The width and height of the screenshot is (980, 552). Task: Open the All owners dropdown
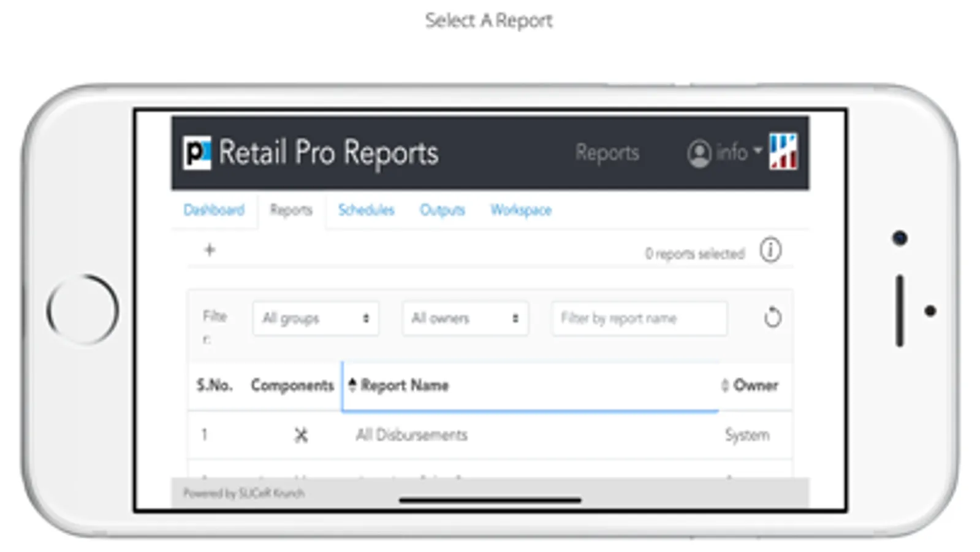click(x=465, y=318)
